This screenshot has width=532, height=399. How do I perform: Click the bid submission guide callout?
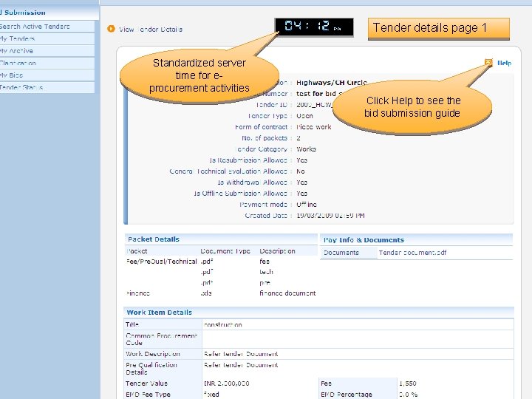412,107
